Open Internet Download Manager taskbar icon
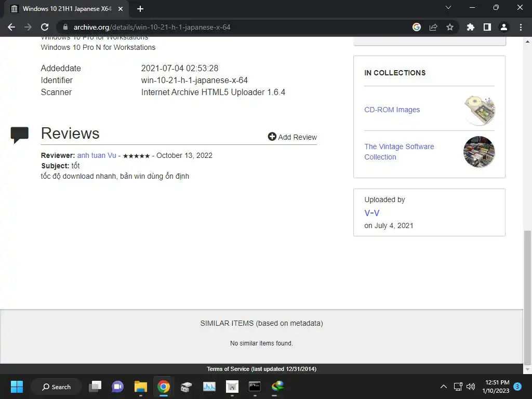This screenshot has width=532, height=399. 277,387
